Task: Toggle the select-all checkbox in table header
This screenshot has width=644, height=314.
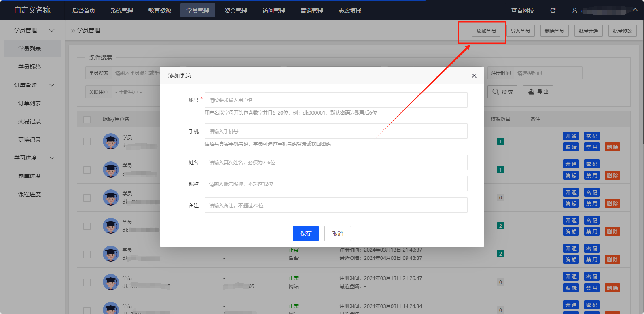Action: (87, 119)
